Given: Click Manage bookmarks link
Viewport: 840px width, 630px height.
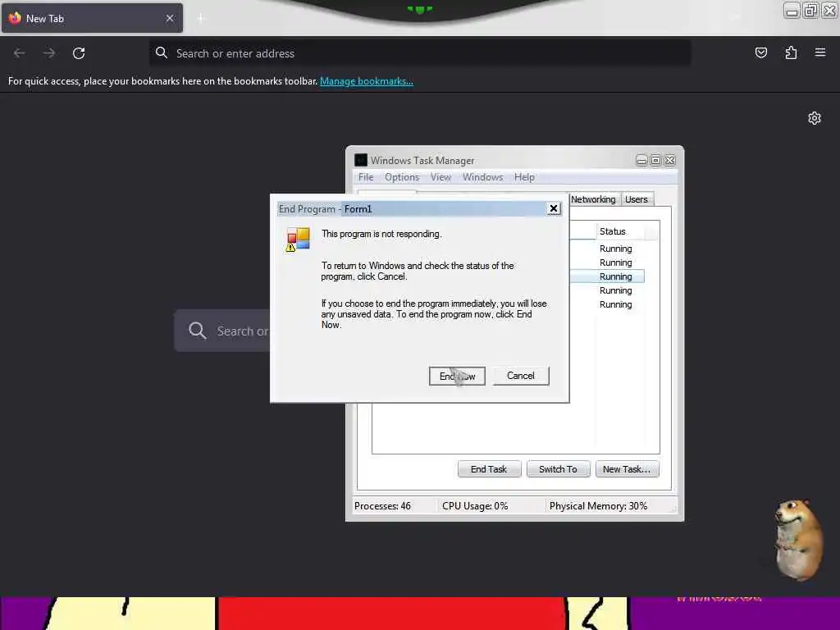Looking at the screenshot, I should point(367,81).
